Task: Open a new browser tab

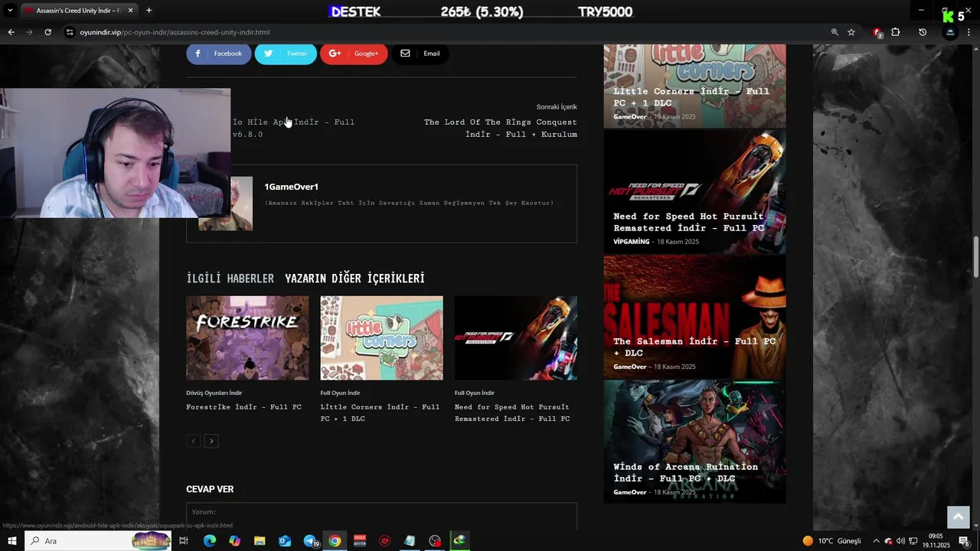Action: [149, 11]
